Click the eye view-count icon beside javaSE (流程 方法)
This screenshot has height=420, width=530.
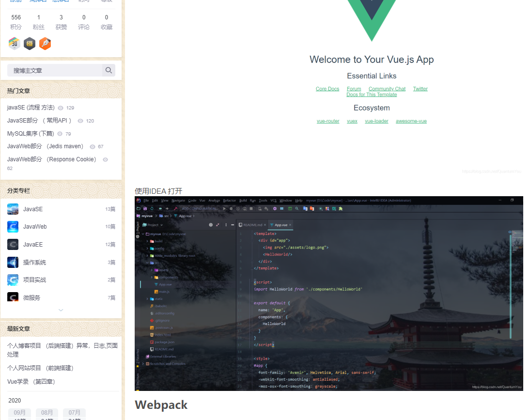pos(61,108)
